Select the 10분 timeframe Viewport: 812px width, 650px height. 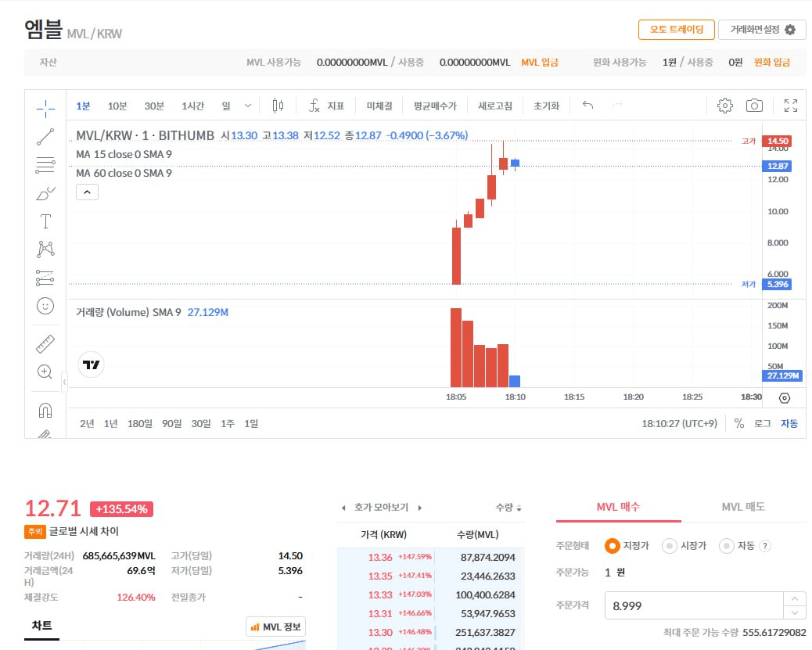(117, 106)
